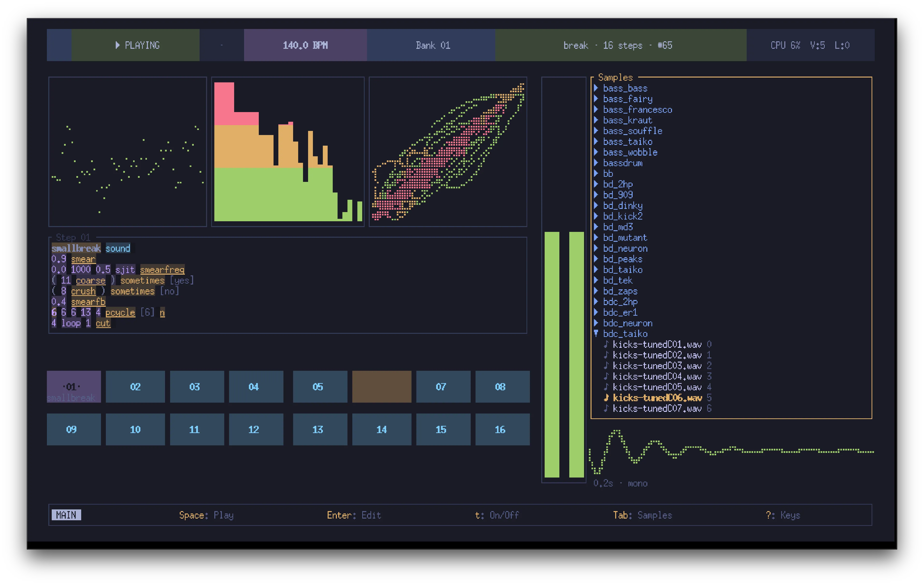Screen dimensions: 924x585
Task: Click the 140.0 BPM tempo field
Action: [305, 45]
